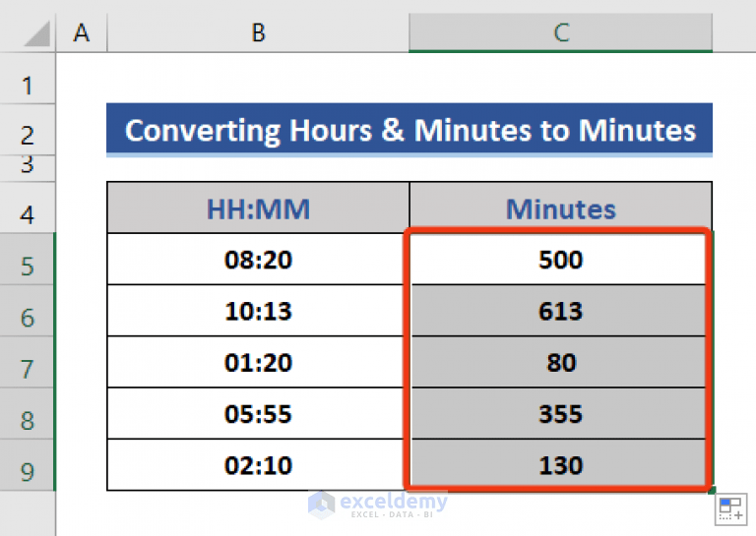Viewport: 756px width, 536px height.
Task: Select the cell containing 08:20
Action: coord(258,259)
